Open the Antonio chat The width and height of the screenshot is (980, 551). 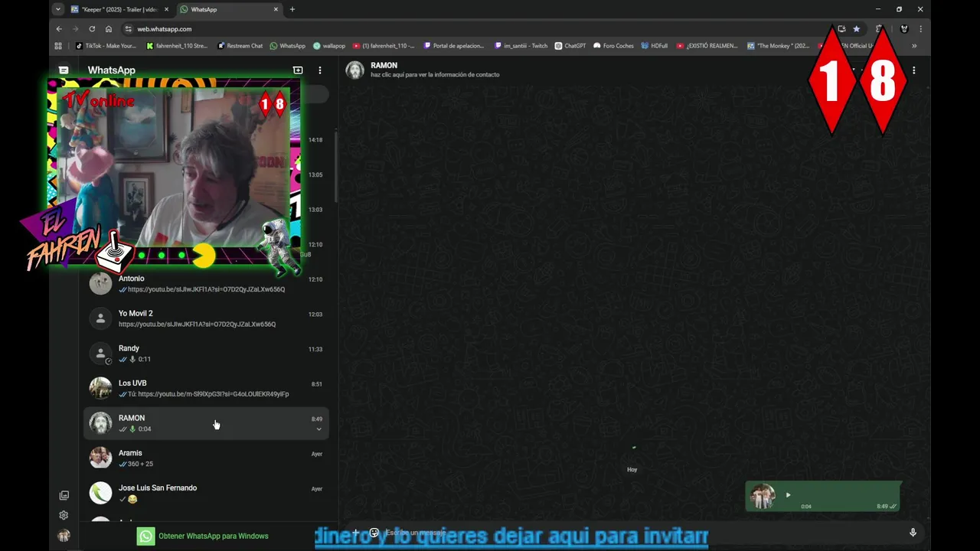206,284
